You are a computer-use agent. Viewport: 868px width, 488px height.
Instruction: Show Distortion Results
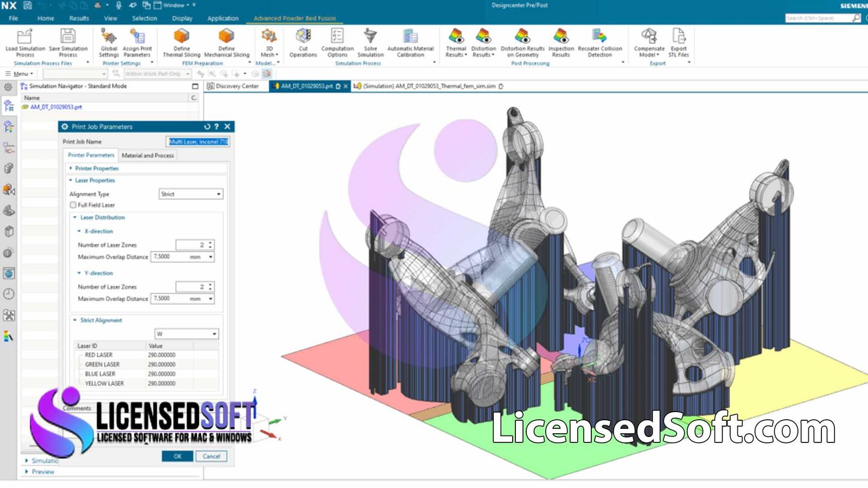(x=483, y=43)
